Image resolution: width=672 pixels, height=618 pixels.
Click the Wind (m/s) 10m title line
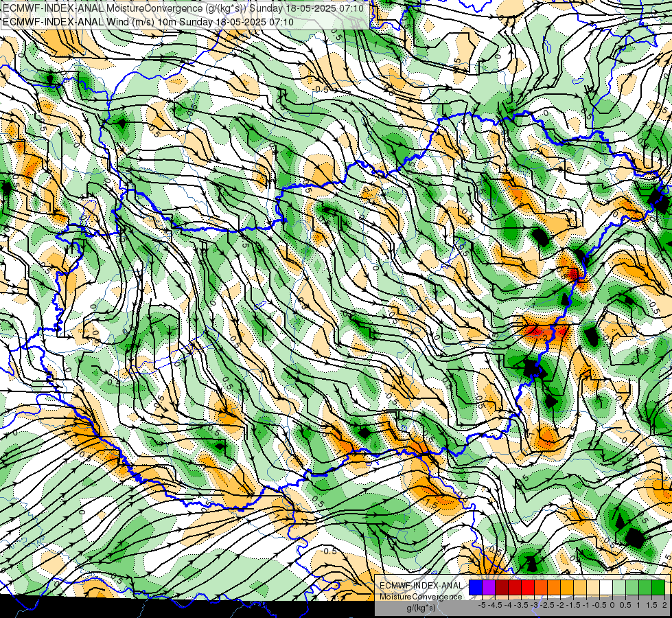[148, 22]
